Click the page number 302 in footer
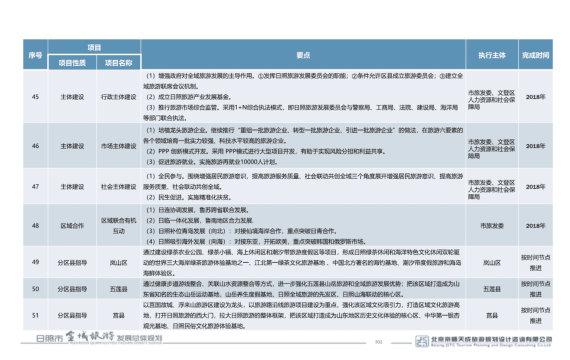570x360 pixels. click(x=378, y=342)
